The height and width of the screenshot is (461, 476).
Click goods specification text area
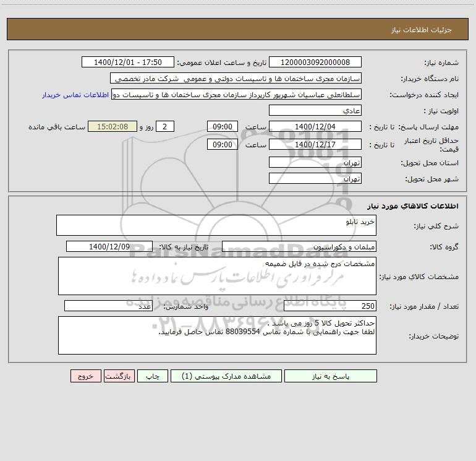click(217, 276)
